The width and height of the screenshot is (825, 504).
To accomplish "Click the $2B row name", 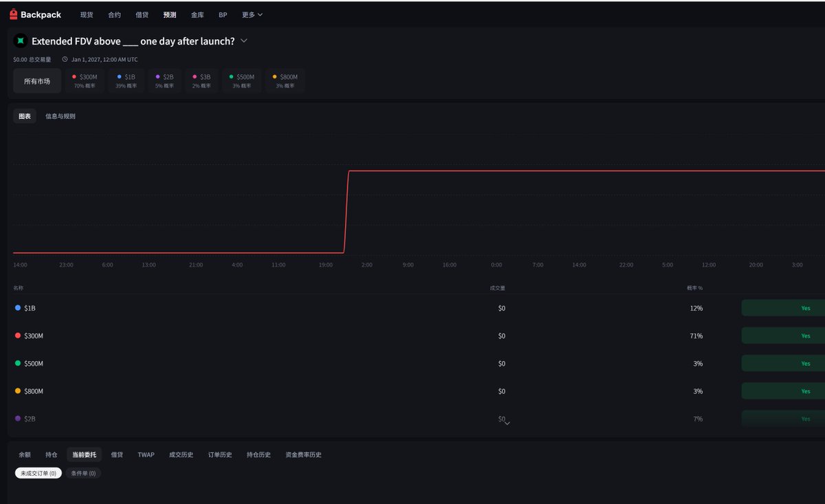I will click(x=30, y=419).
